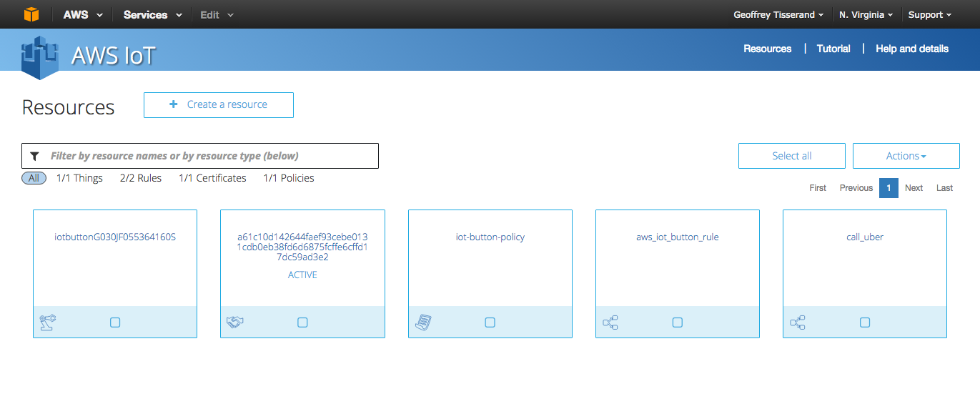Open the iotbuttonG030JF055364160S thing name

[x=115, y=237]
